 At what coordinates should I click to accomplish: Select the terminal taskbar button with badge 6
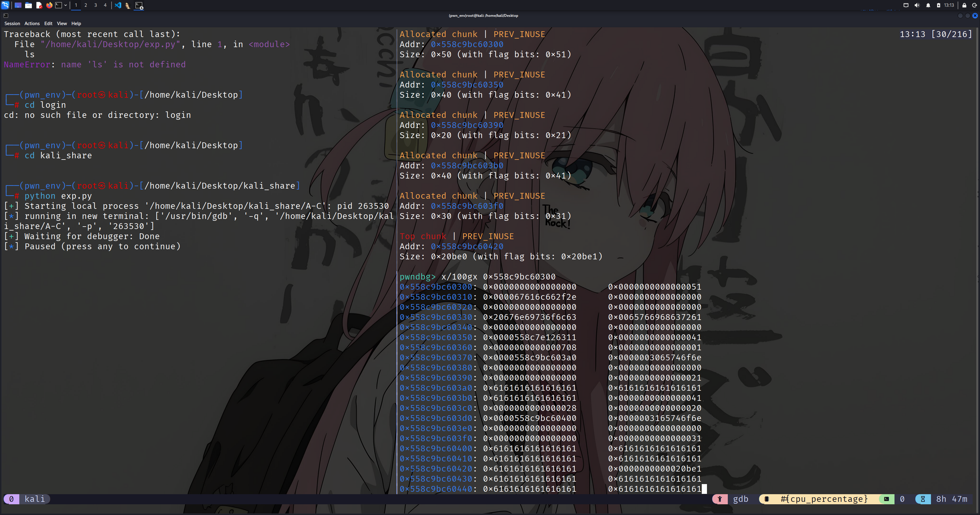[139, 5]
